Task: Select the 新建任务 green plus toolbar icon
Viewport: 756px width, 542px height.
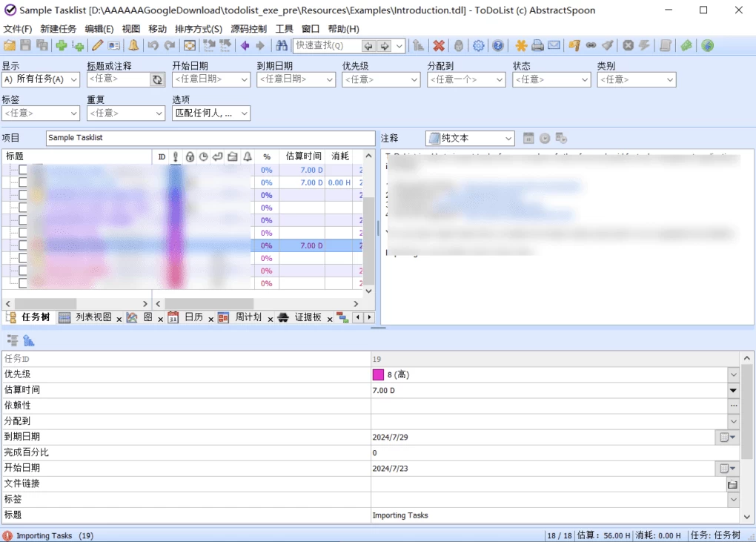Action: (62, 45)
